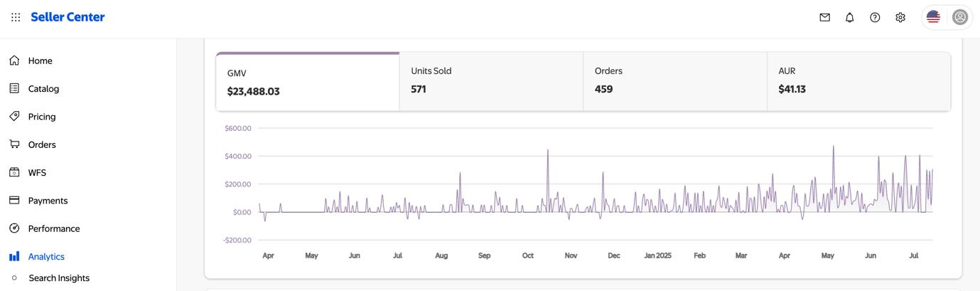980x291 pixels.
Task: Select Search Insights under Analytics
Action: tap(59, 278)
